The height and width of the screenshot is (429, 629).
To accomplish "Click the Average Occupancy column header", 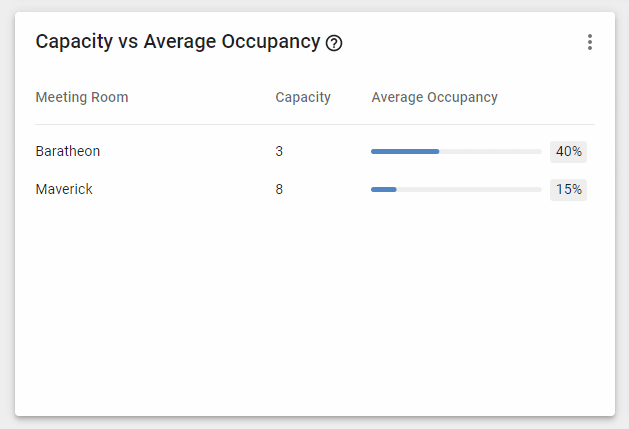I will pos(434,97).
